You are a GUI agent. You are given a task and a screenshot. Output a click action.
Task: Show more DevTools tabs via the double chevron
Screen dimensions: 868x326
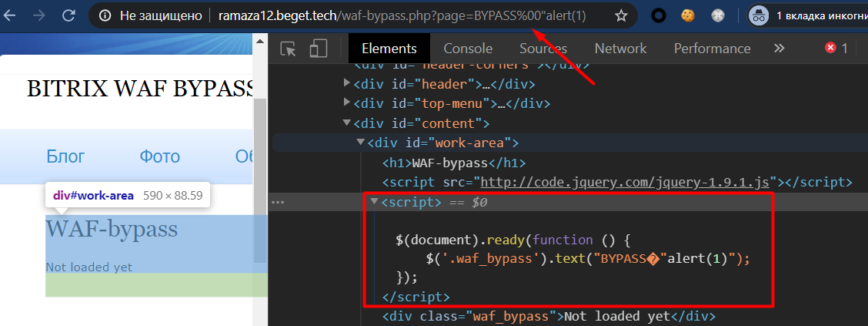pos(779,49)
